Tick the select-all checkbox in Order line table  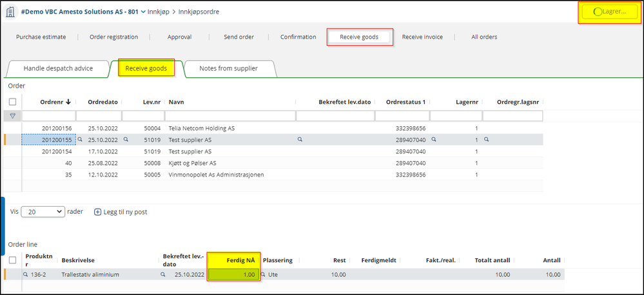pos(13,260)
